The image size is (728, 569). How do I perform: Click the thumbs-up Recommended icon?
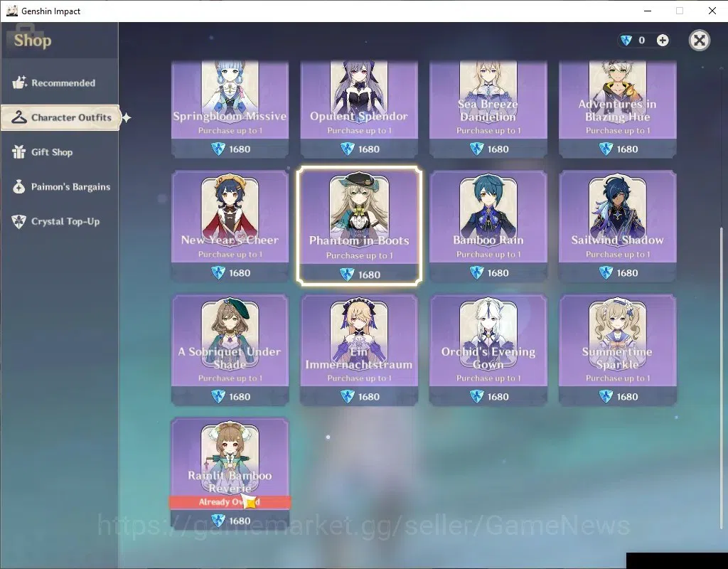19,83
